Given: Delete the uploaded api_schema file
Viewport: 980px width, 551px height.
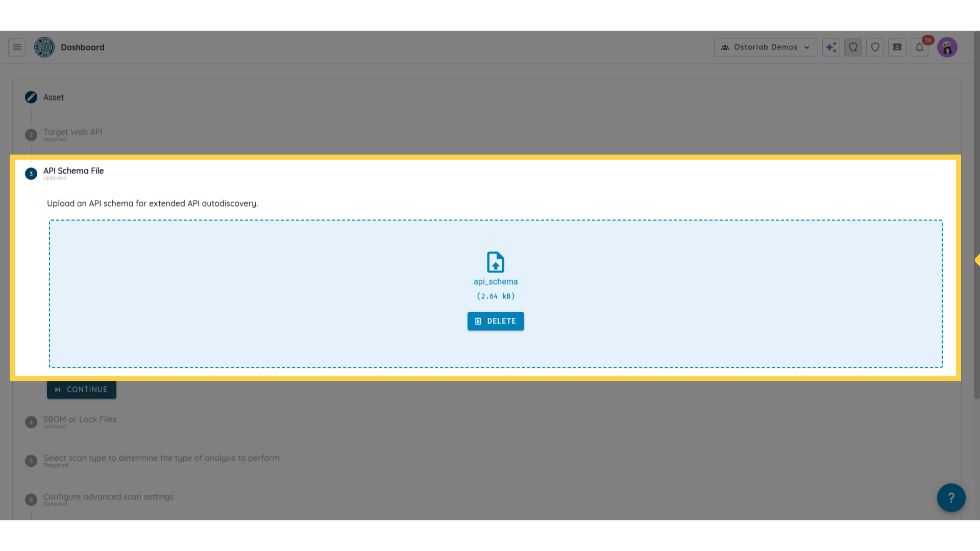Looking at the screenshot, I should point(495,321).
